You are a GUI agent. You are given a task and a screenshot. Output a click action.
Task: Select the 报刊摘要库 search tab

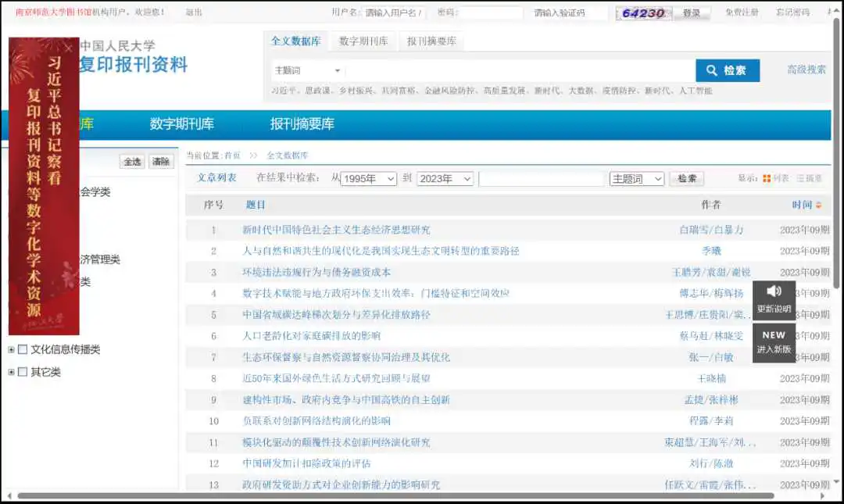(x=431, y=41)
